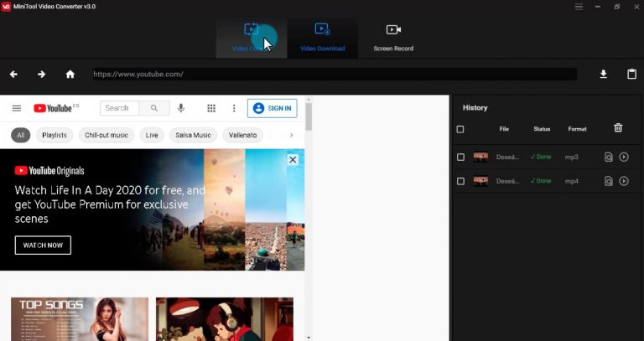Screen dimensions: 644x341
Task: Open the Video Convert tab
Action: coord(251,38)
